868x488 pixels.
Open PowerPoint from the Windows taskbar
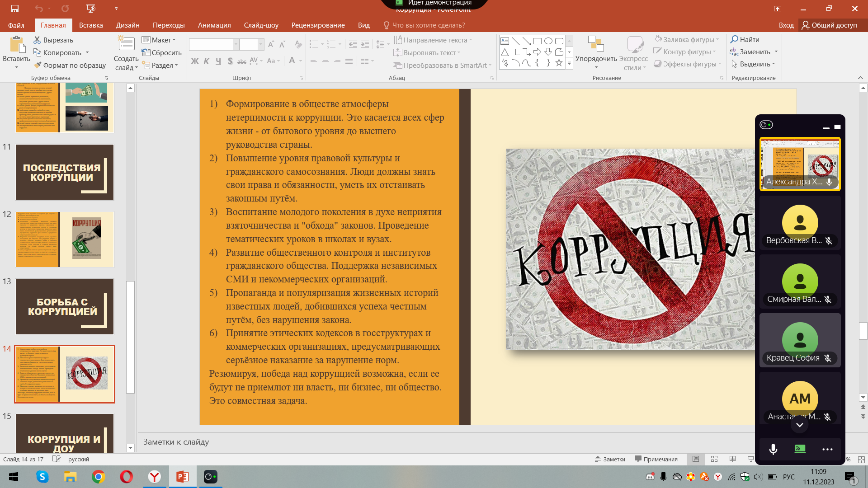tap(183, 477)
